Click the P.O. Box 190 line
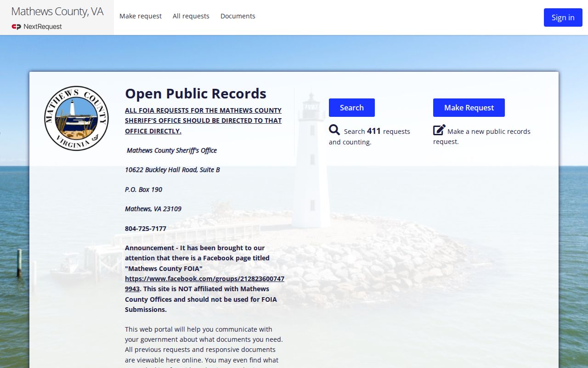Viewport: 588px width, 368px height. coord(143,190)
